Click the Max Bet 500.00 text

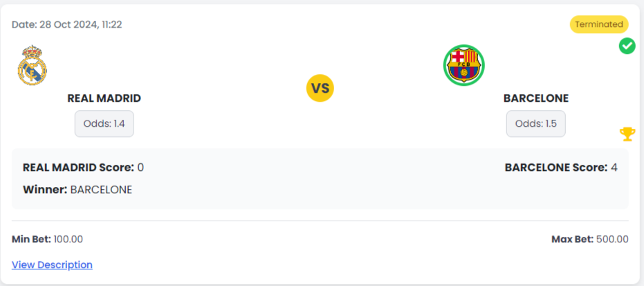click(589, 239)
